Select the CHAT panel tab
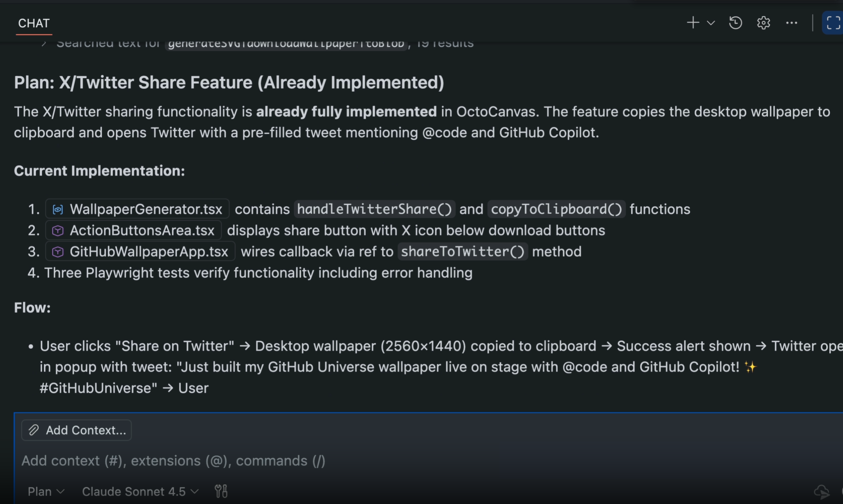The width and height of the screenshot is (843, 504). pos(34,23)
